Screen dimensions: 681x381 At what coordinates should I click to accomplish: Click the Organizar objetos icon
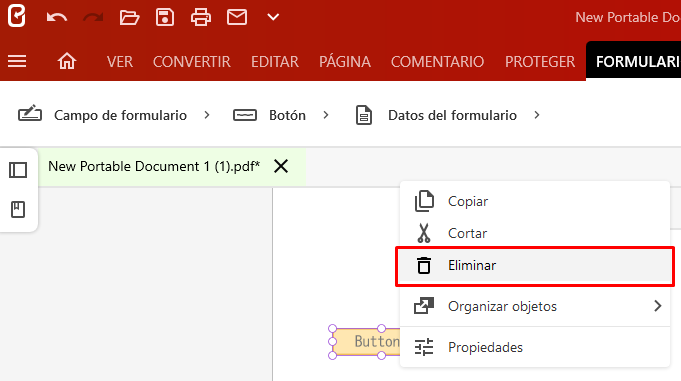point(424,306)
